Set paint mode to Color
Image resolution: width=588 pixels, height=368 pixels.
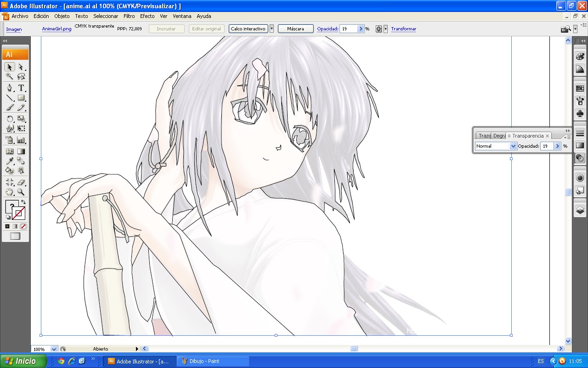coord(7,226)
